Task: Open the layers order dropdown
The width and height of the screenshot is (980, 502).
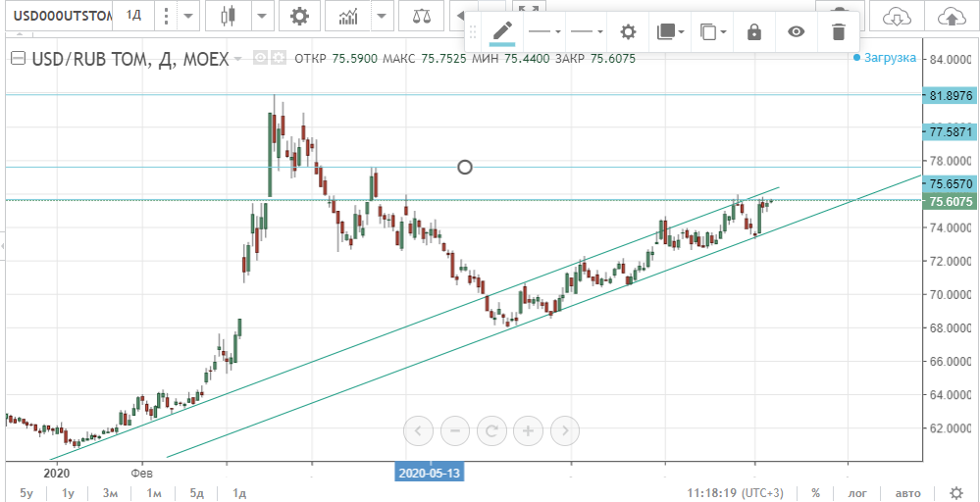Action: [670, 31]
